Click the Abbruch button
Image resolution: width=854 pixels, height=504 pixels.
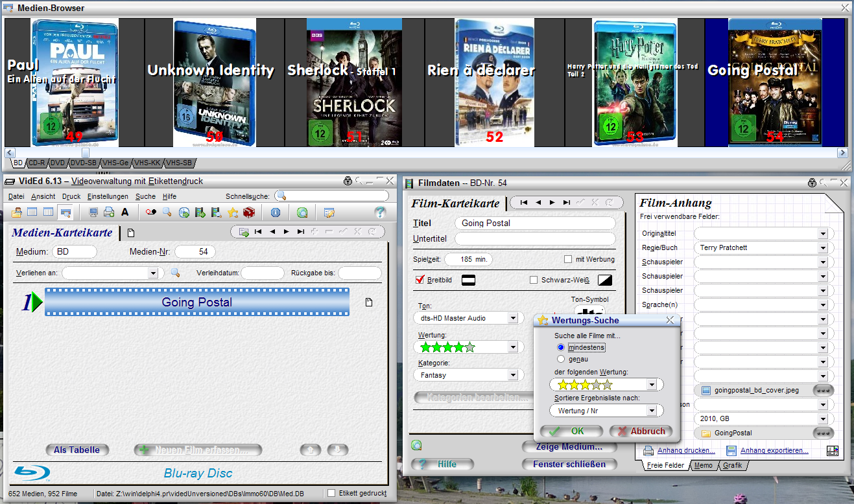pyautogui.click(x=641, y=431)
